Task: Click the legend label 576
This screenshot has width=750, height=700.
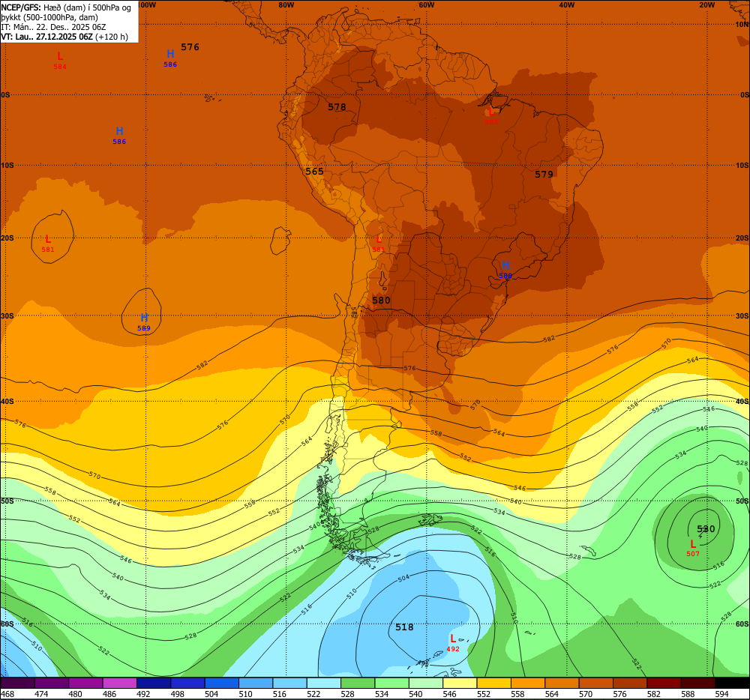Action: pyautogui.click(x=620, y=694)
